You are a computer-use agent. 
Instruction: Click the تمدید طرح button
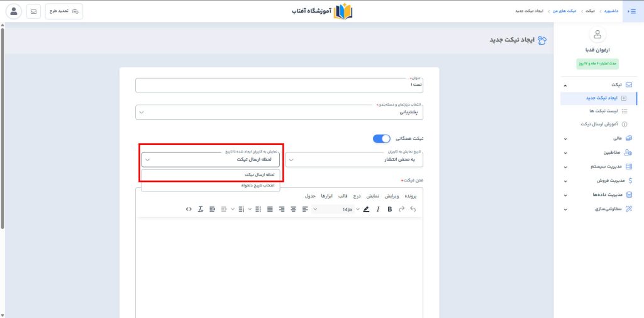tap(64, 11)
